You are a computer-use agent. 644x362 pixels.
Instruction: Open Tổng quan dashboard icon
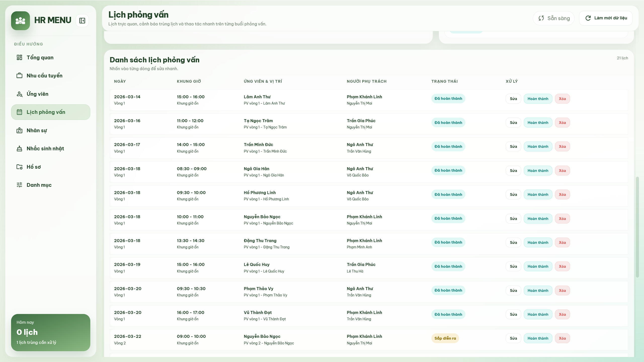pyautogui.click(x=19, y=58)
